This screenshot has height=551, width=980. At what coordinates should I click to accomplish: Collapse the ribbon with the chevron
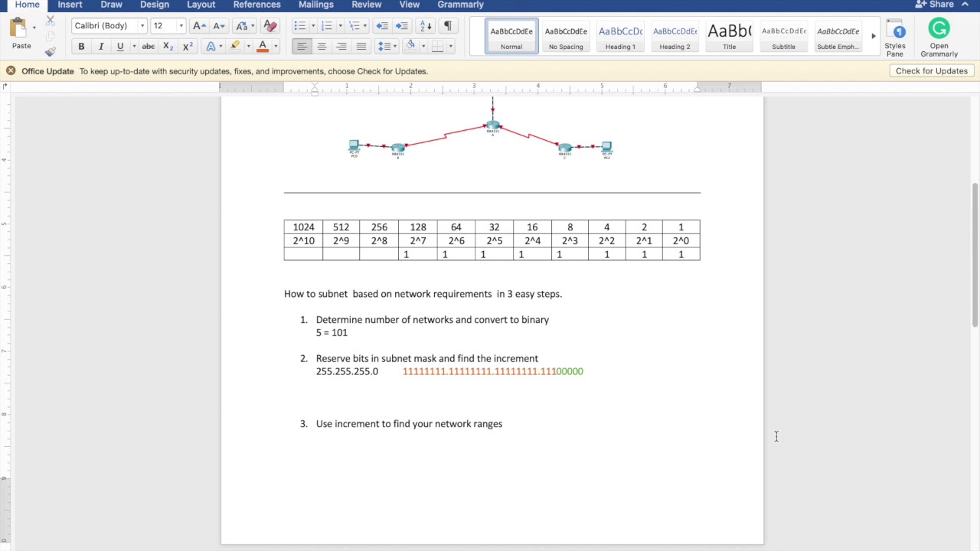coord(965,5)
